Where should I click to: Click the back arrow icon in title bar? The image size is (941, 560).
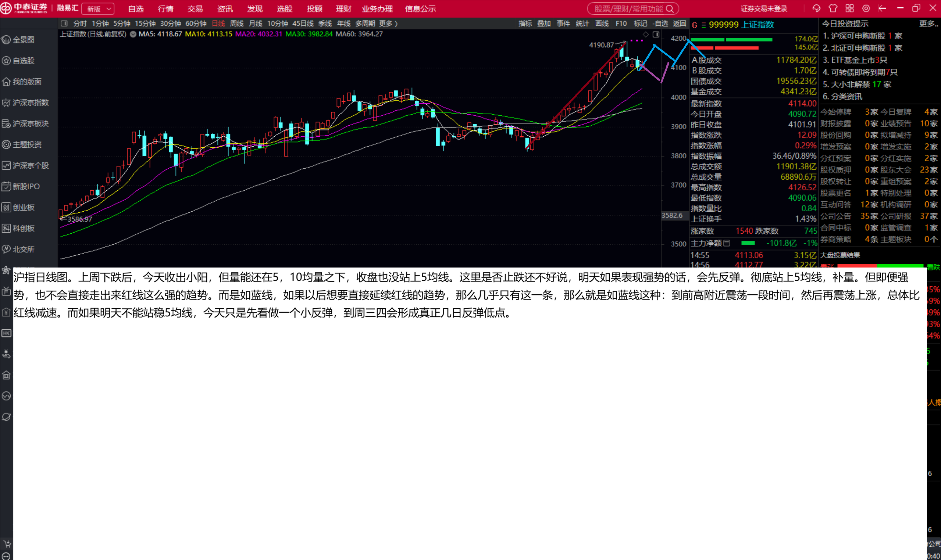click(882, 8)
